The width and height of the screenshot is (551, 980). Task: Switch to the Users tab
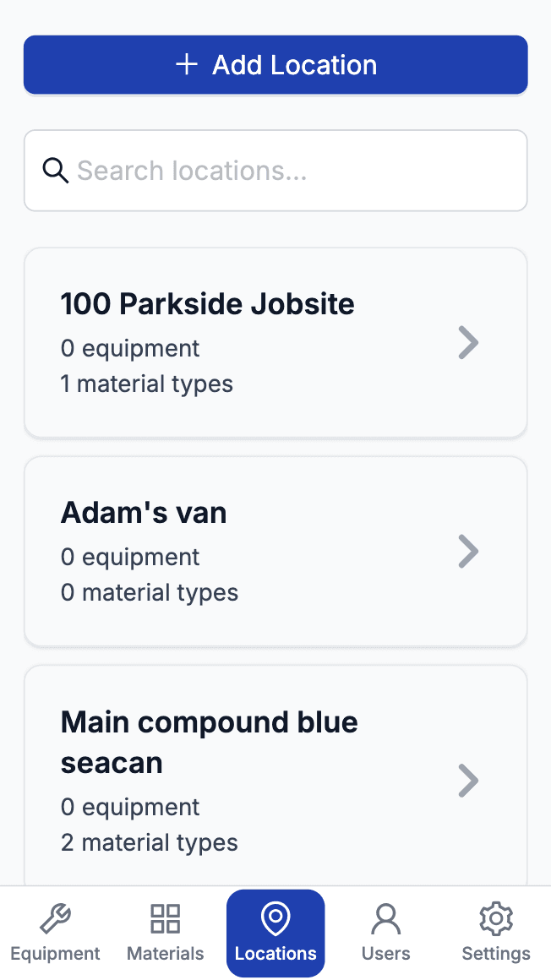pos(385,934)
